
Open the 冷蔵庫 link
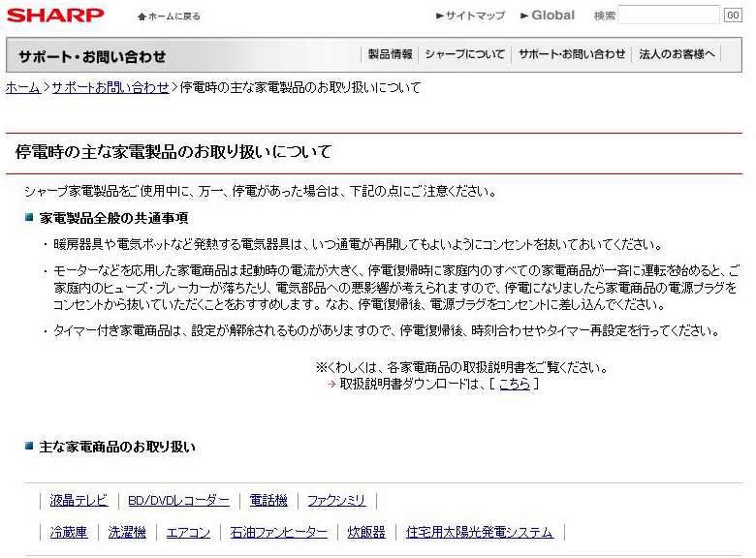click(x=69, y=533)
